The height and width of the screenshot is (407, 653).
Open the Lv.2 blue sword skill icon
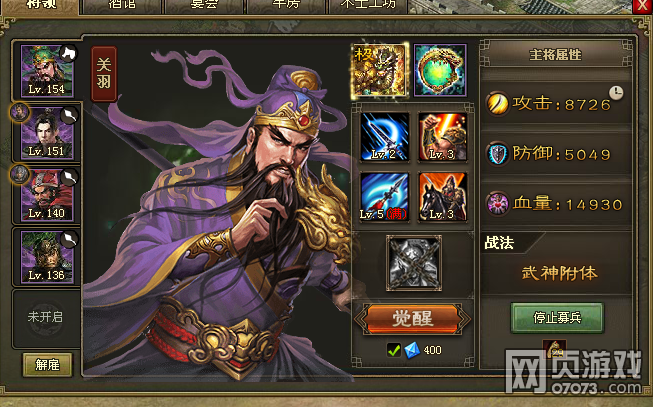point(384,137)
